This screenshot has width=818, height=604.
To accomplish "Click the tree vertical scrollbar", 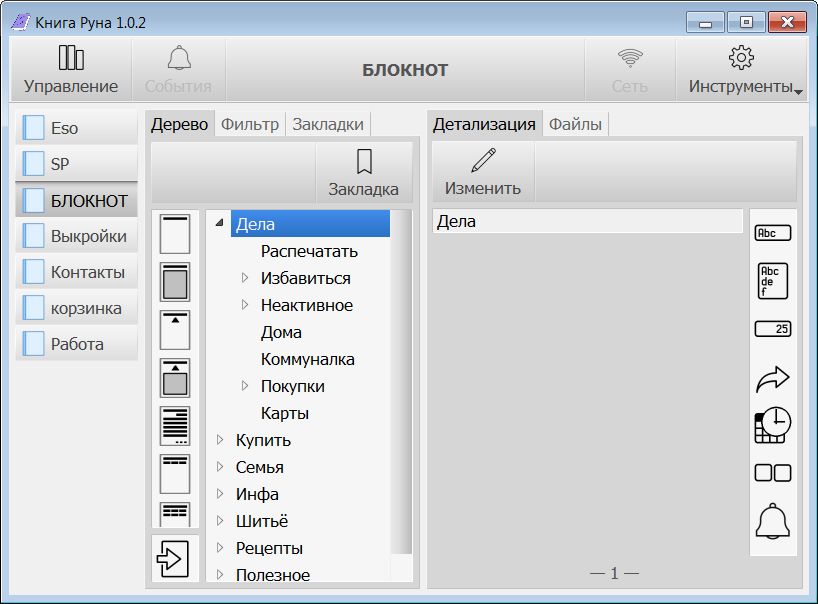I will [401, 382].
